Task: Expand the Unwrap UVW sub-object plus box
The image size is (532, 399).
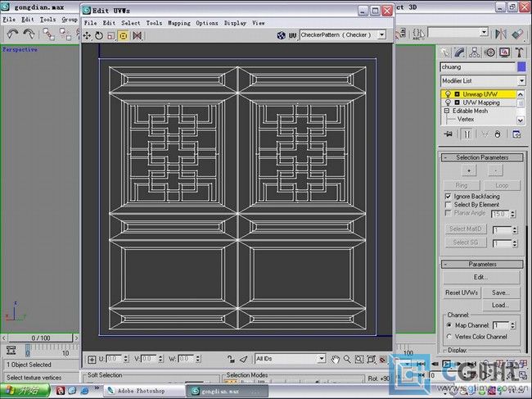Action: click(457, 94)
